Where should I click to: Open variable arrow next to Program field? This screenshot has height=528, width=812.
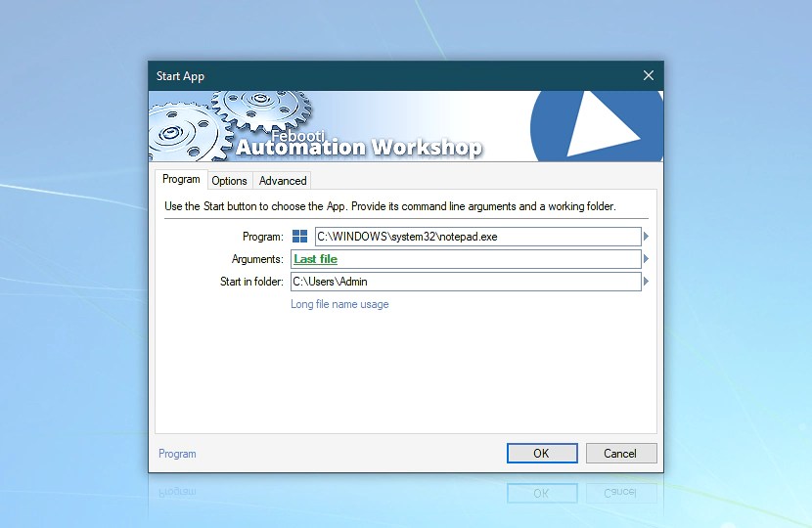646,237
